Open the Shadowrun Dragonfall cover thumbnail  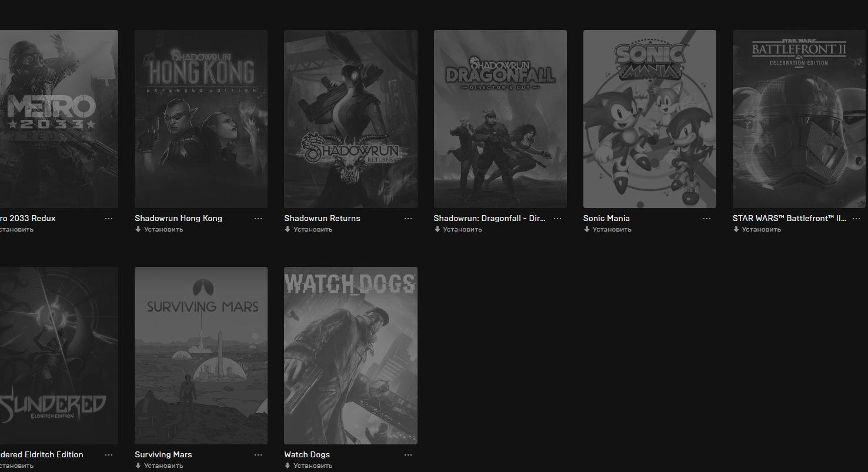[500, 119]
